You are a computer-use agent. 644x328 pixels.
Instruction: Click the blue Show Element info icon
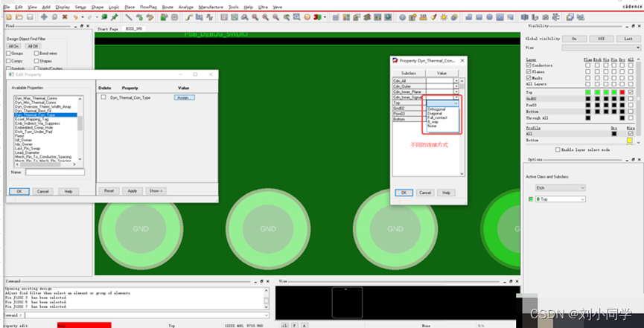coord(403,17)
